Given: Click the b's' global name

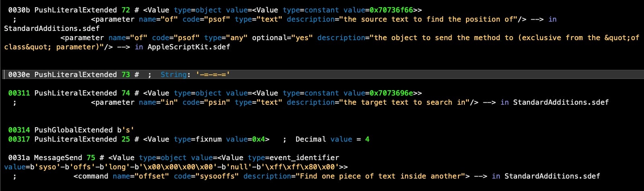Looking at the screenshot, I should point(126,130).
